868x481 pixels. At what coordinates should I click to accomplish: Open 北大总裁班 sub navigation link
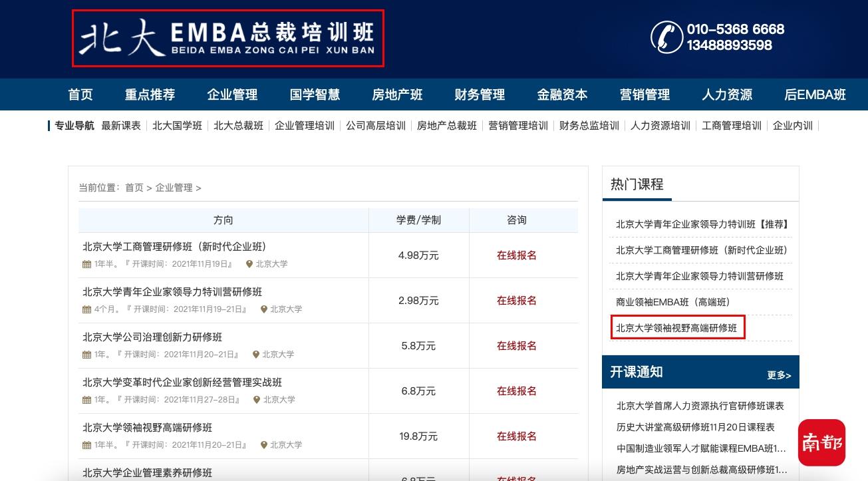point(238,126)
